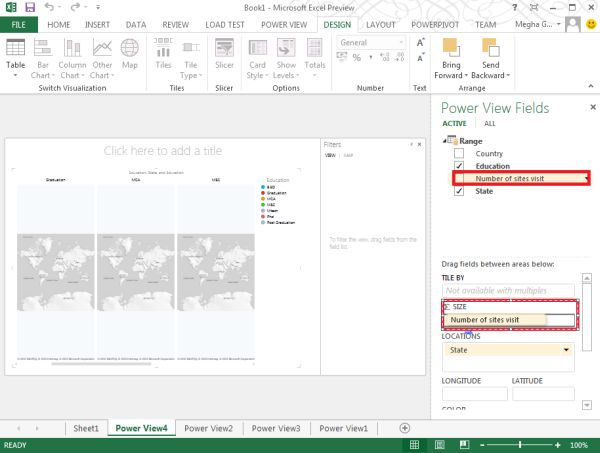Expand the Send Backward dropdown arrow

(508, 75)
